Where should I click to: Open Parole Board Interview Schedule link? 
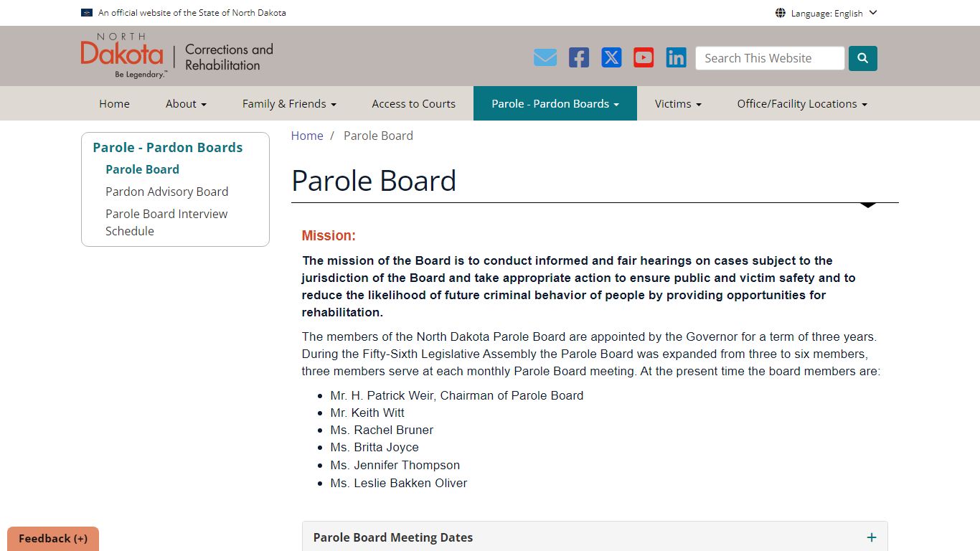(166, 222)
